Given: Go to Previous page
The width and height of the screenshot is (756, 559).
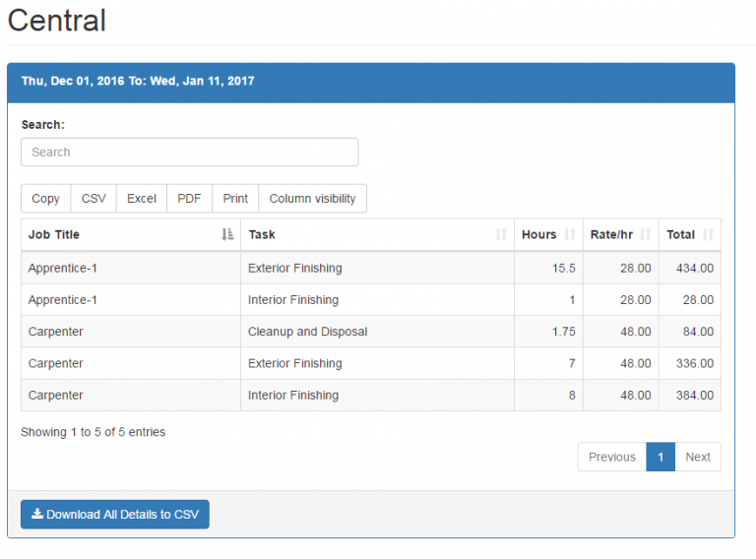Looking at the screenshot, I should click(x=612, y=457).
